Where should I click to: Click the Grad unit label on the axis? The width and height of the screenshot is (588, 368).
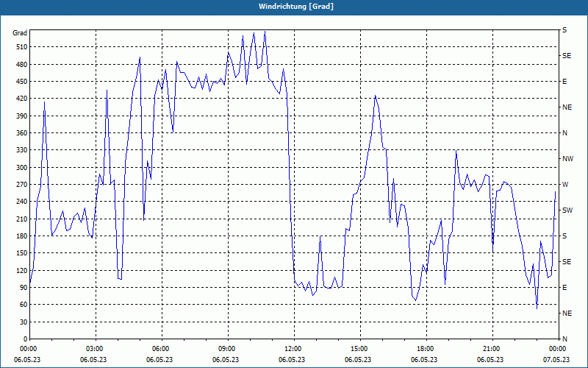20,33
